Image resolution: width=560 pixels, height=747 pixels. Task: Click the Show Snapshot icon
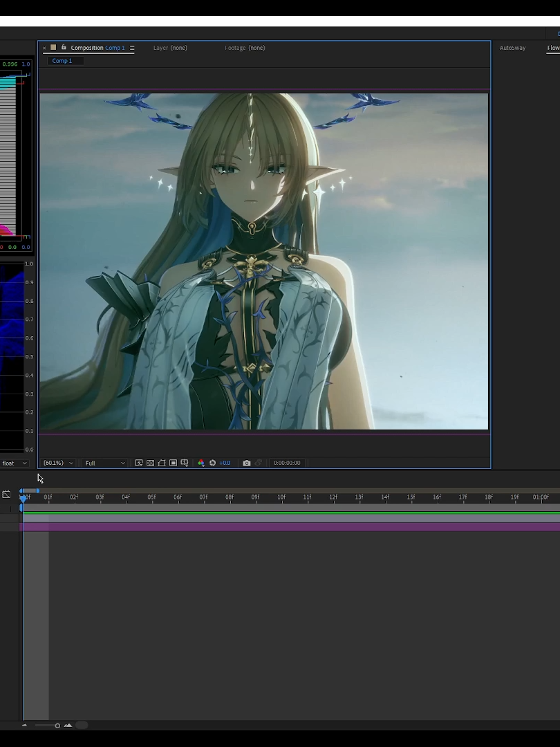[259, 463]
